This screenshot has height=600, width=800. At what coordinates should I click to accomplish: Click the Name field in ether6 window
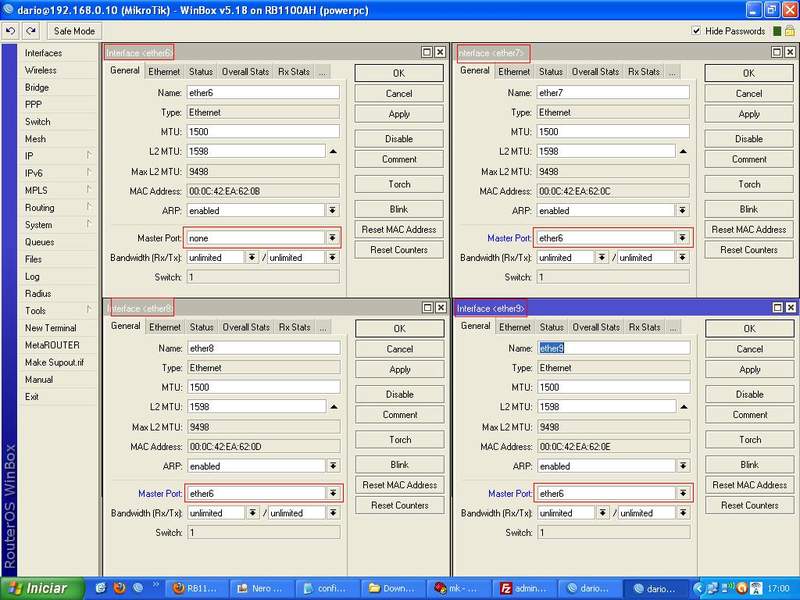263,92
